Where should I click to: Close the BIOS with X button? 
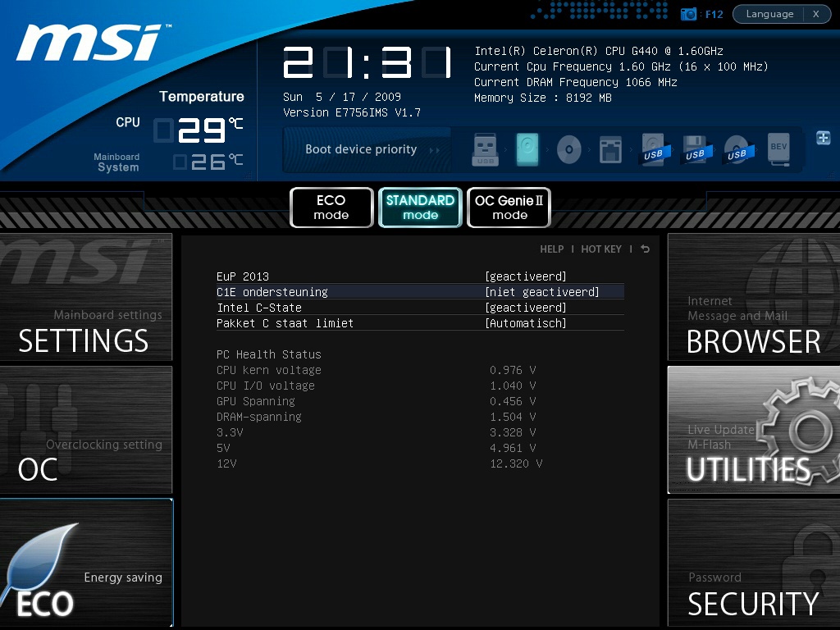coord(816,14)
